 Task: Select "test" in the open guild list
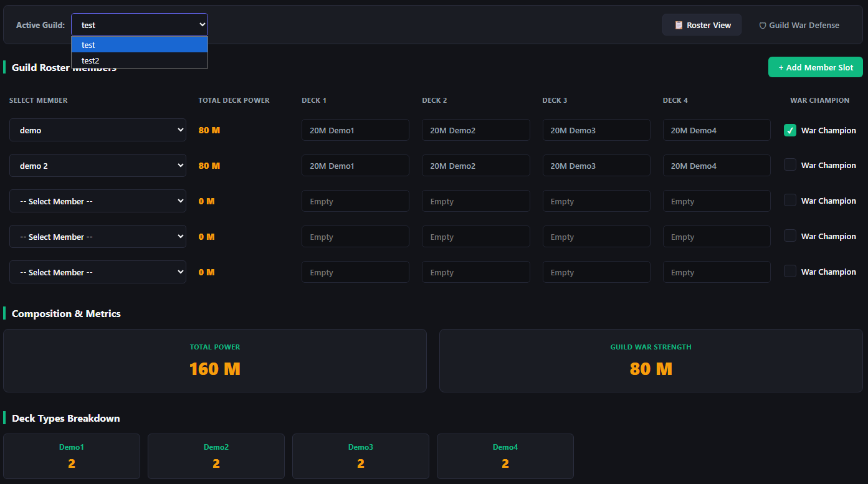140,45
